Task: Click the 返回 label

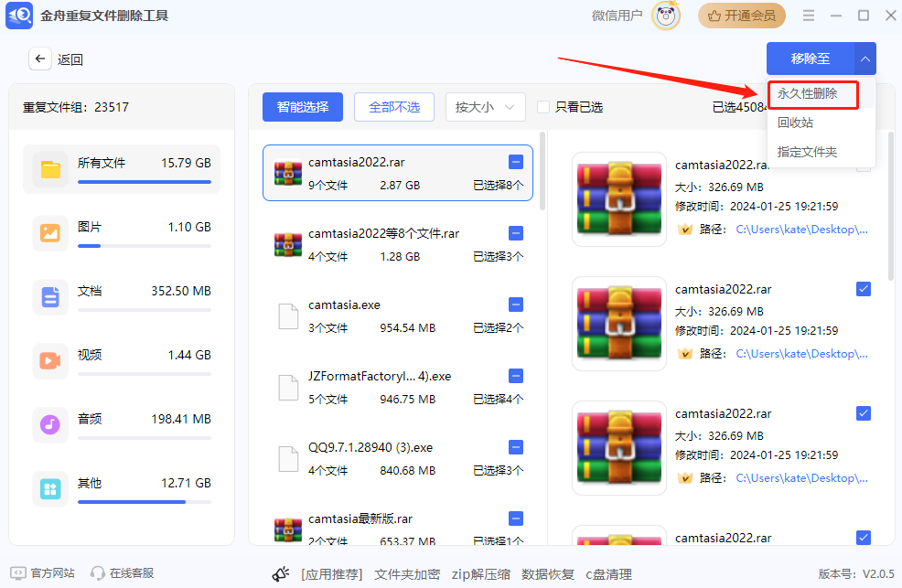Action: pos(70,59)
